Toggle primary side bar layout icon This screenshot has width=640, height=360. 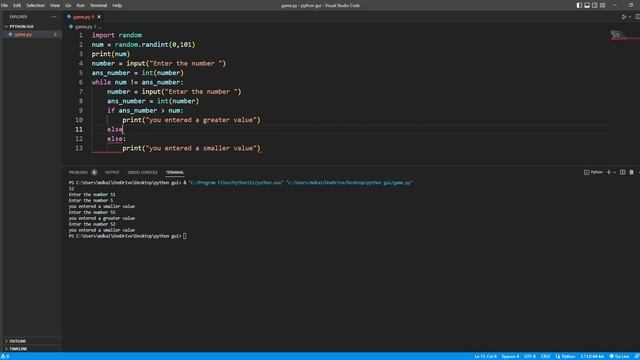[579, 5]
